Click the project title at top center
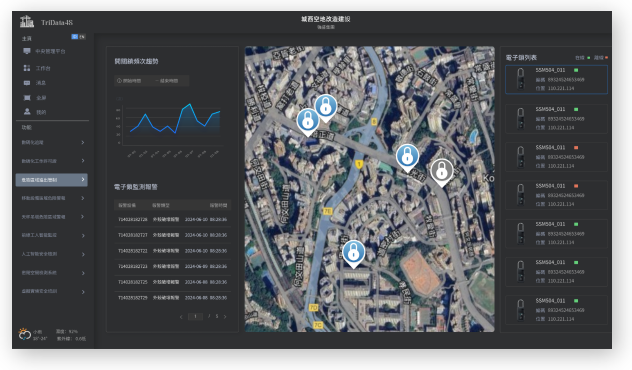This screenshot has height=370, width=632. pyautogui.click(x=326, y=19)
